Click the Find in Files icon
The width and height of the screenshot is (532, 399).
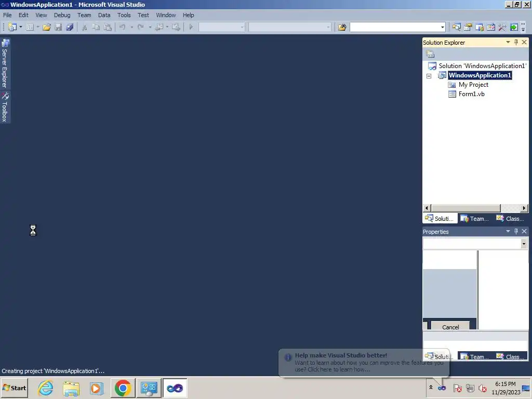click(342, 27)
